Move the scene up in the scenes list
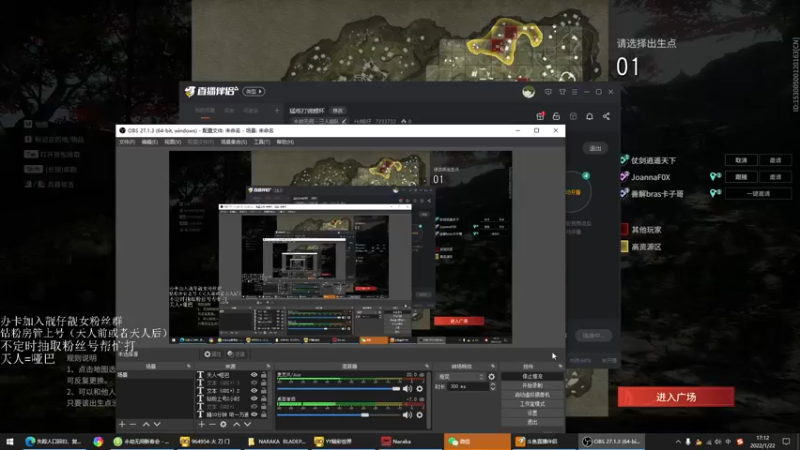The height and width of the screenshot is (450, 800). 146,424
